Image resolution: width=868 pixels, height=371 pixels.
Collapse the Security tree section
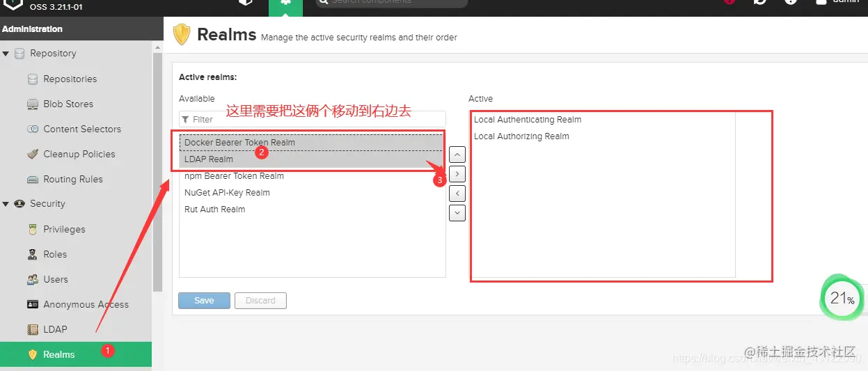pos(6,204)
